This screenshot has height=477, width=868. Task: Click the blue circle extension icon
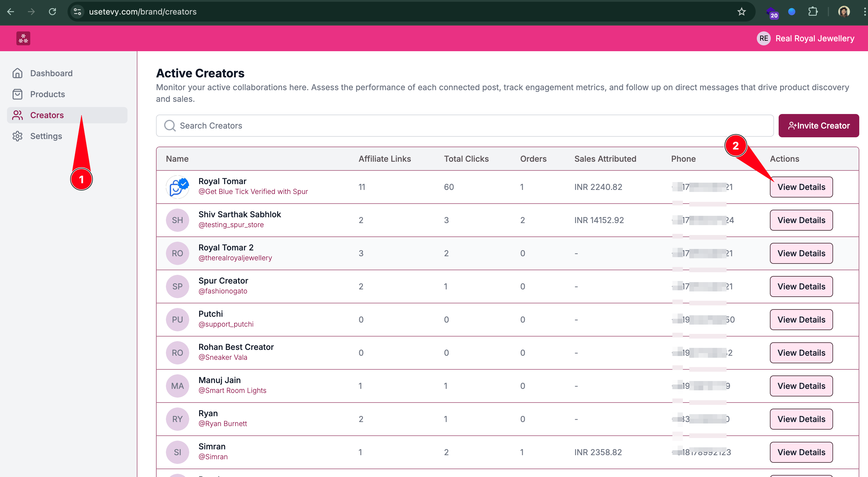tap(792, 12)
